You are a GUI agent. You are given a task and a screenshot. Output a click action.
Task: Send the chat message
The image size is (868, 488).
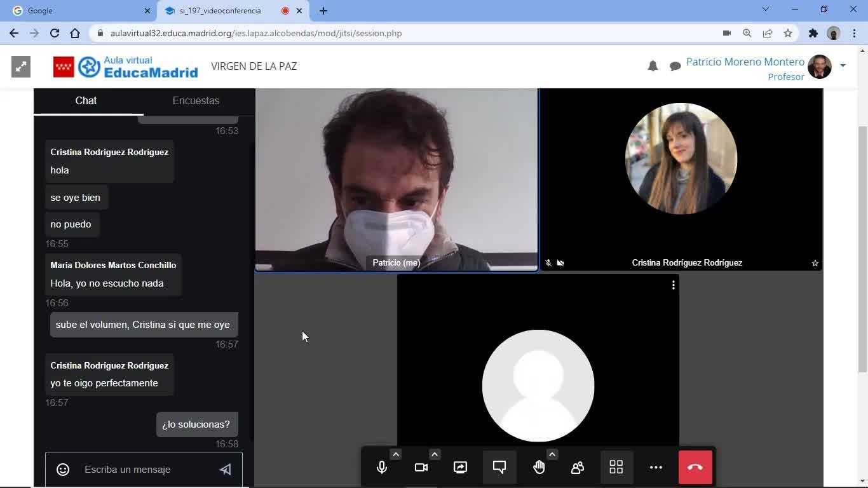[x=225, y=470]
